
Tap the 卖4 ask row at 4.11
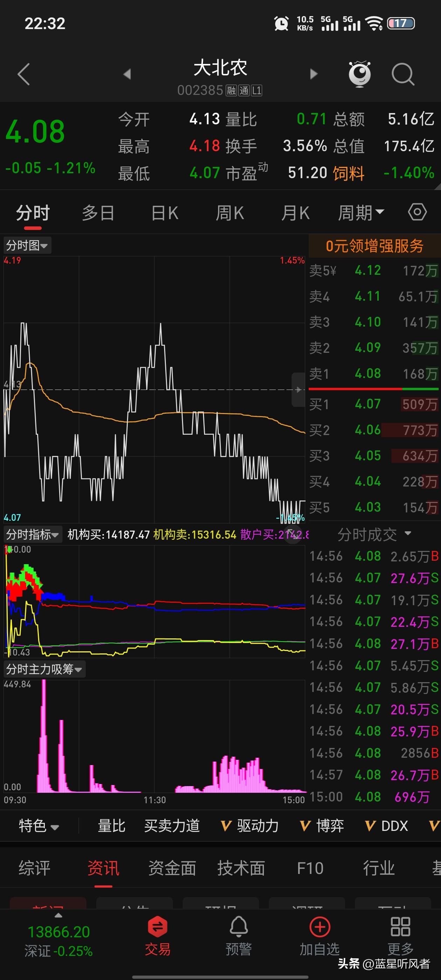(374, 296)
